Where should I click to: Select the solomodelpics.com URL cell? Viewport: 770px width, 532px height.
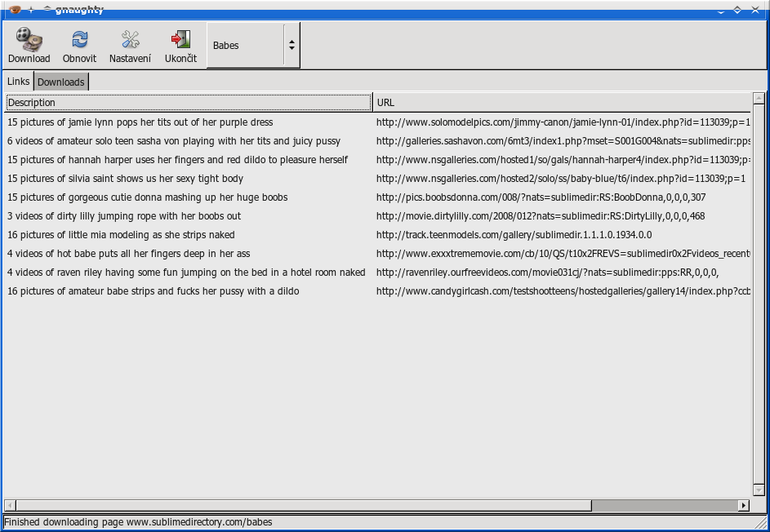click(x=563, y=122)
